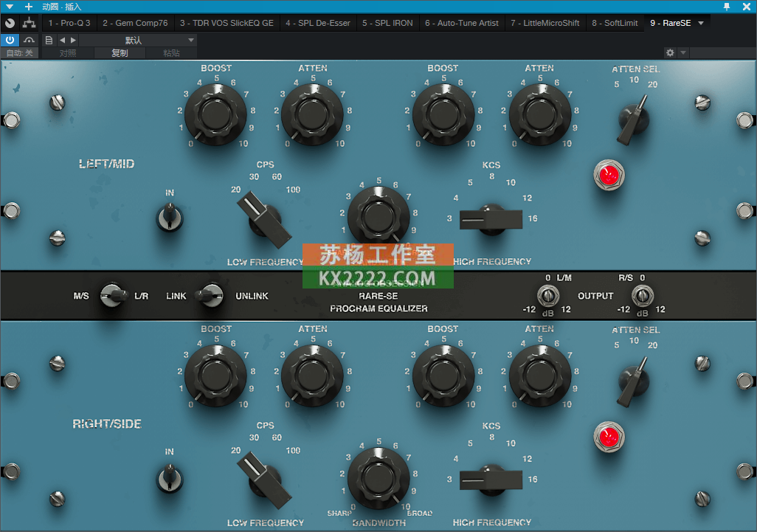This screenshot has width=757, height=532.
Task: Pin the plugin window with the pushpin icon
Action: [x=727, y=7]
